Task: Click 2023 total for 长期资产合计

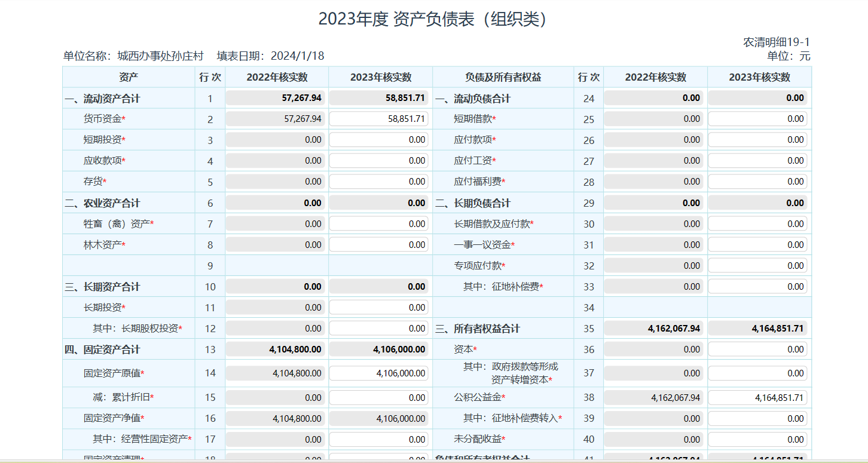Action: click(378, 286)
